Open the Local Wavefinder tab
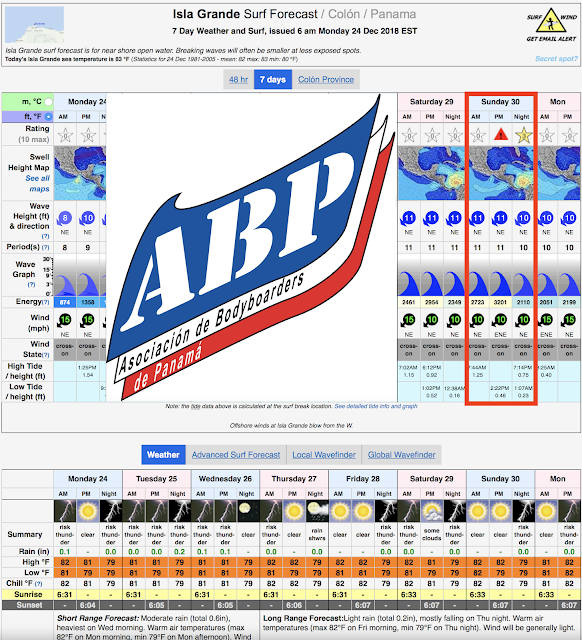 (324, 455)
